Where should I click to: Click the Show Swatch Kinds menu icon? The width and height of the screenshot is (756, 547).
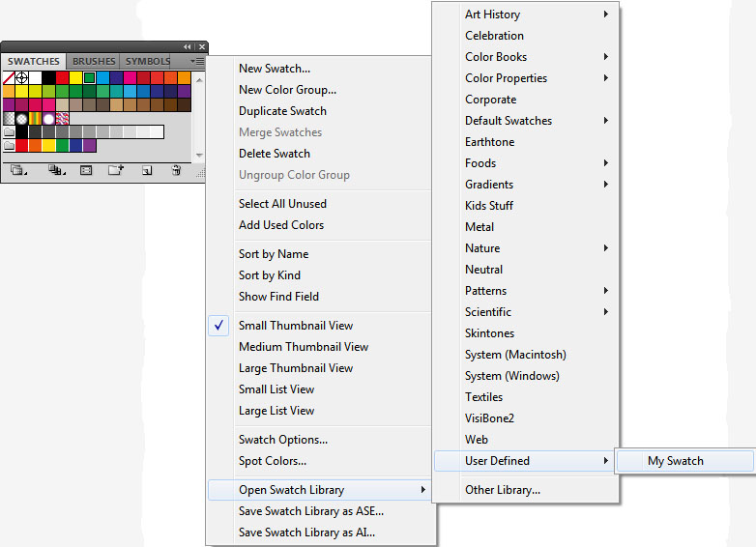coord(55,170)
